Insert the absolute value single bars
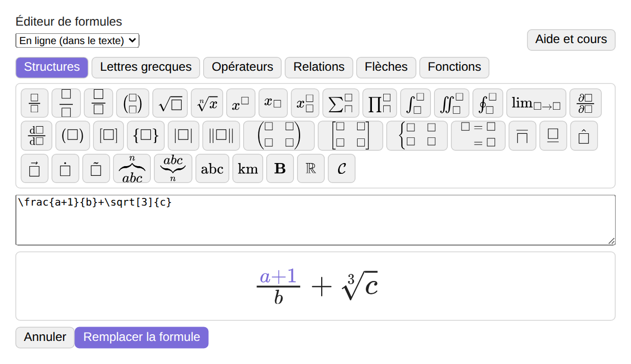This screenshot has height=364, width=631. point(184,136)
